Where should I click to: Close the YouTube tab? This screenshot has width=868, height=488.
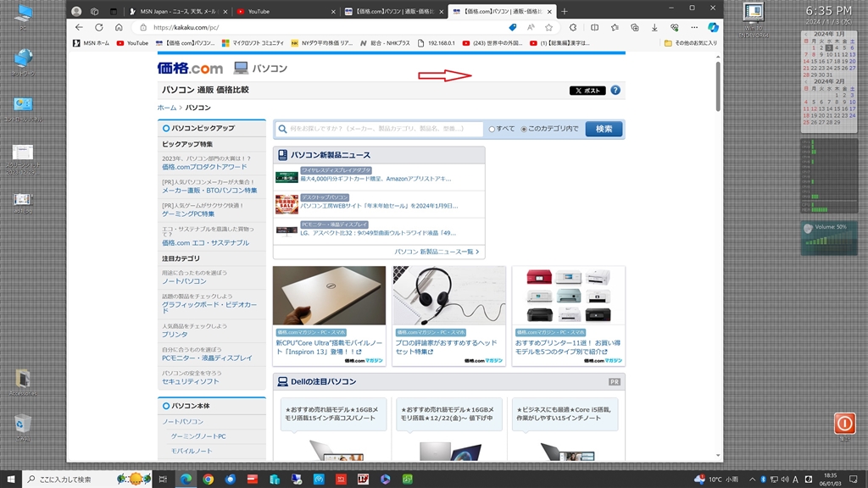click(x=333, y=11)
